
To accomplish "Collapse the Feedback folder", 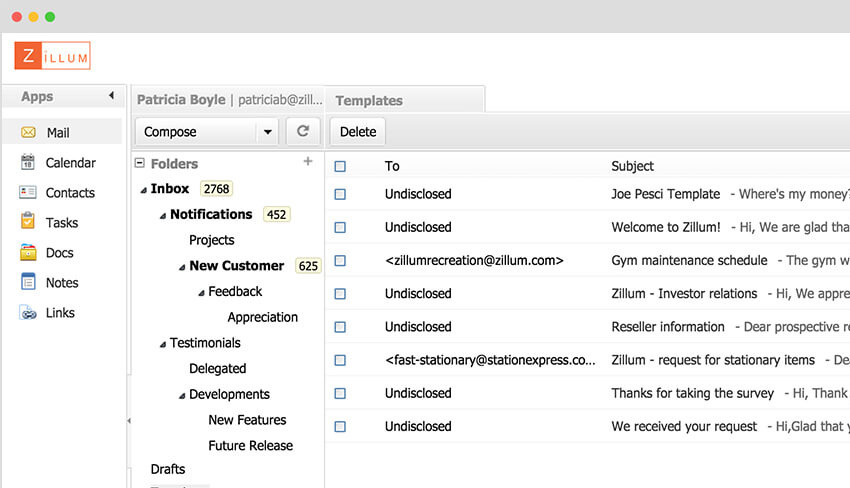I will pyautogui.click(x=201, y=293).
